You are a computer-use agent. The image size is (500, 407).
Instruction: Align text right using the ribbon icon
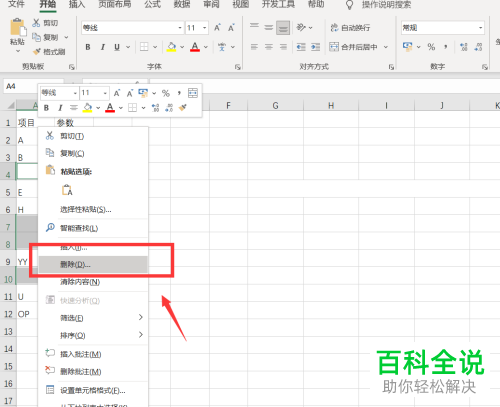tap(283, 47)
